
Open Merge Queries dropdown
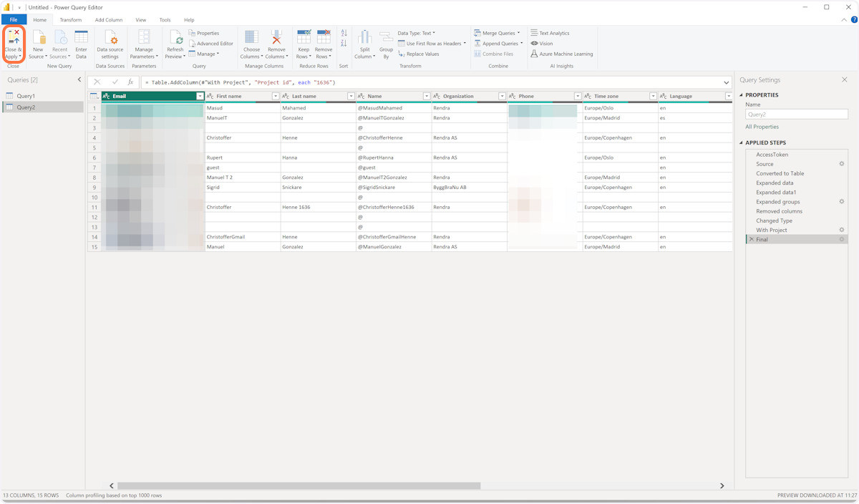tap(497, 33)
